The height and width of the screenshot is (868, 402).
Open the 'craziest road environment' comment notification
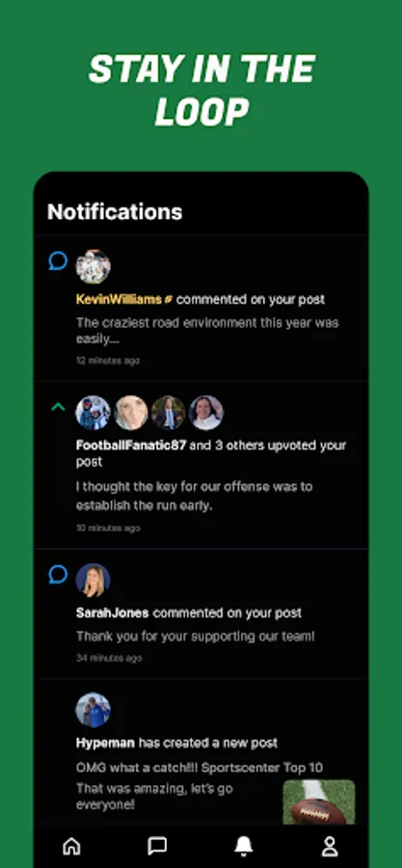[201, 309]
